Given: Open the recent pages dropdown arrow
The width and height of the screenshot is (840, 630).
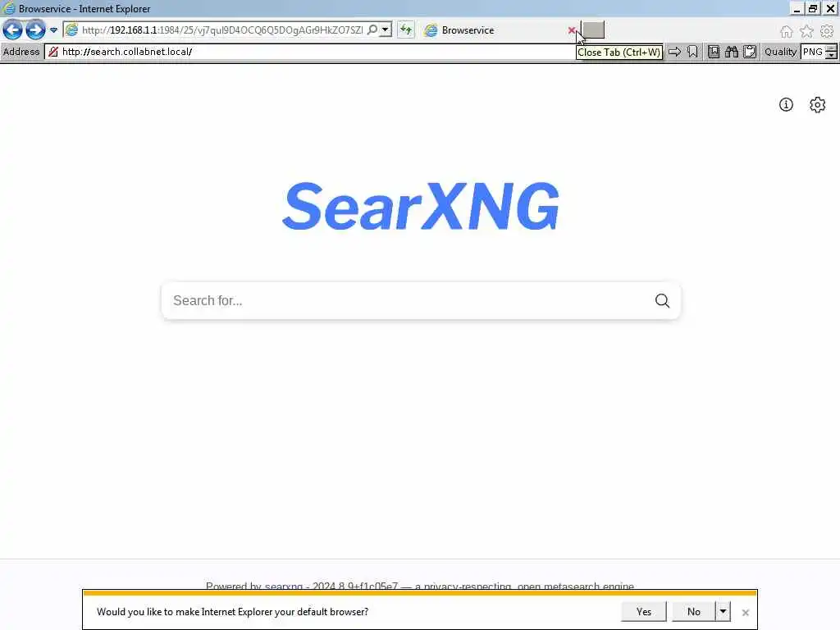Looking at the screenshot, I should (x=53, y=30).
